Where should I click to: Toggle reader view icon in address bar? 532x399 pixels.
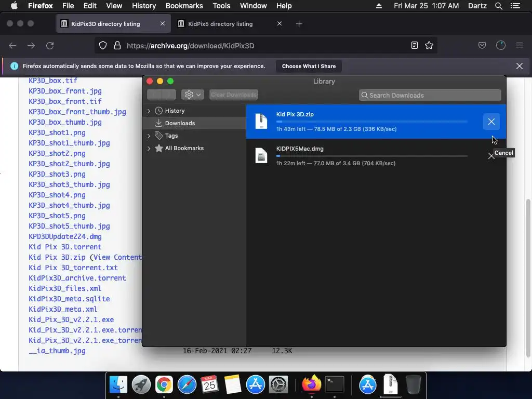pyautogui.click(x=414, y=46)
